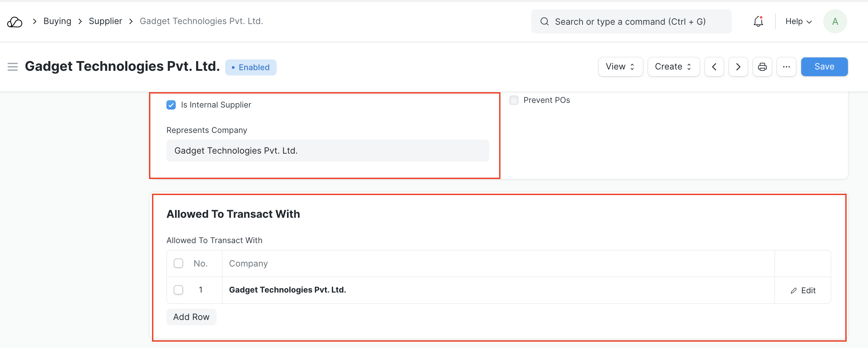Select row 1 checkbox in table

(x=178, y=290)
